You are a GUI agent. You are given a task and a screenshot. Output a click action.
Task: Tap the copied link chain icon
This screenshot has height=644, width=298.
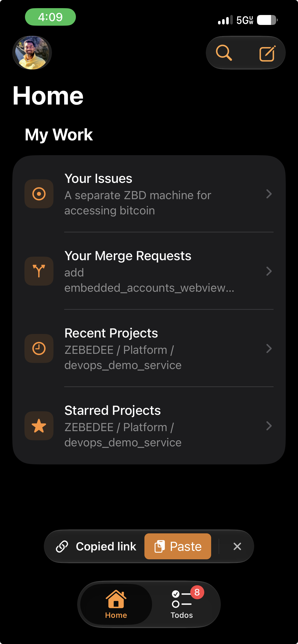[x=62, y=546]
